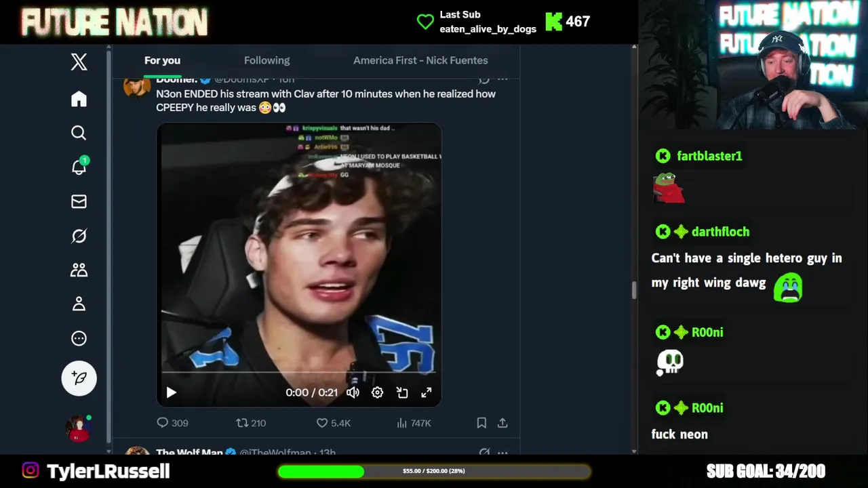This screenshot has width=868, height=488.
Task: Open account menu avatar at sidebar bottom
Action: (77, 429)
